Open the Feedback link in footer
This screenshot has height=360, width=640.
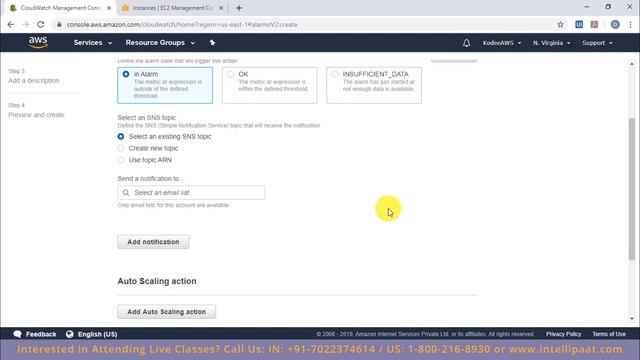[41, 334]
